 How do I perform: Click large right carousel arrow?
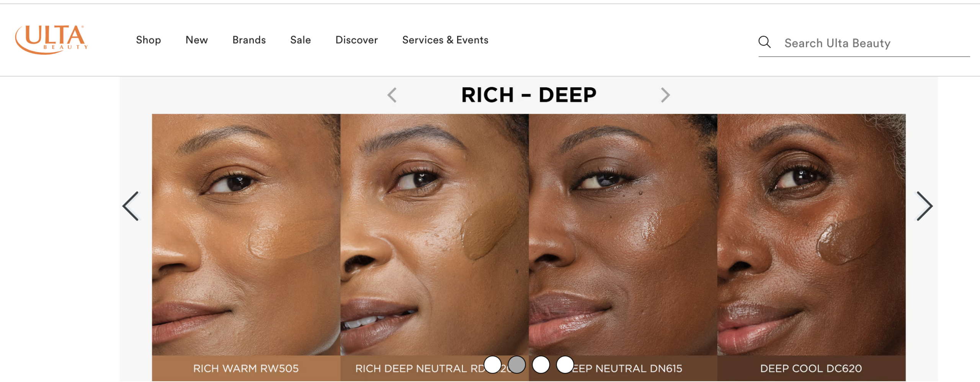pyautogui.click(x=924, y=206)
